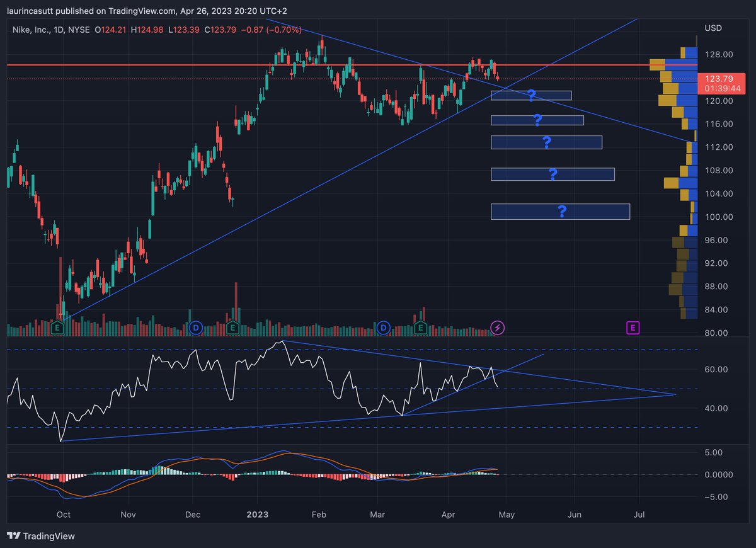Viewport: 756px width, 548px height.
Task: Click the purple upcoming earnings E marker
Action: click(x=633, y=327)
